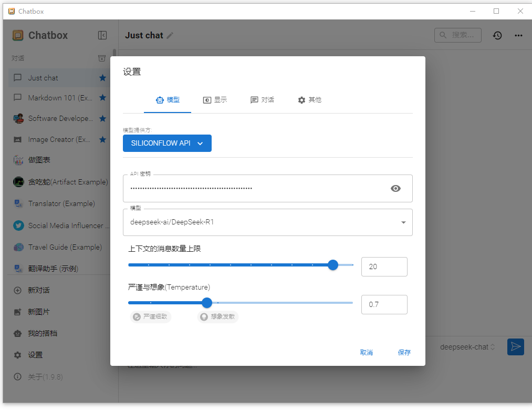
Task: Click the star next to Just chat
Action: [x=102, y=78]
